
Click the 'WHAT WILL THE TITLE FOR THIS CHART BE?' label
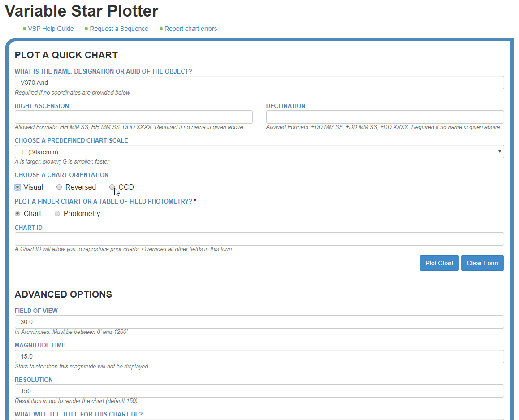79,414
